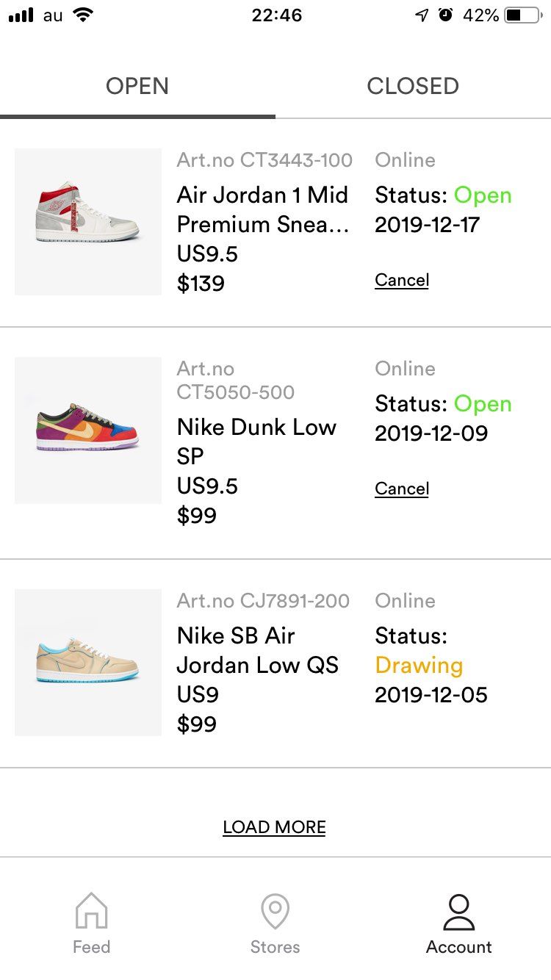
Task: Tap the clock time in status bar
Action: (277, 15)
